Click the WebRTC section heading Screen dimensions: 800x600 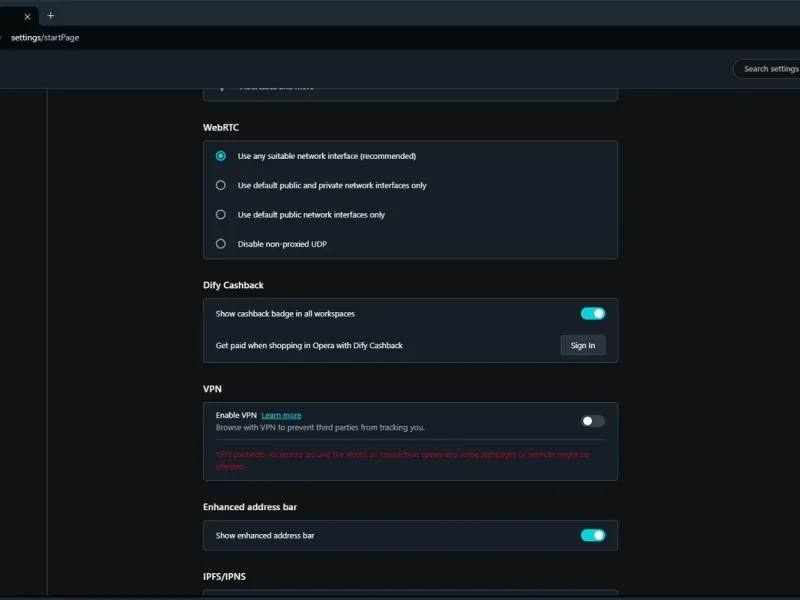tap(221, 128)
